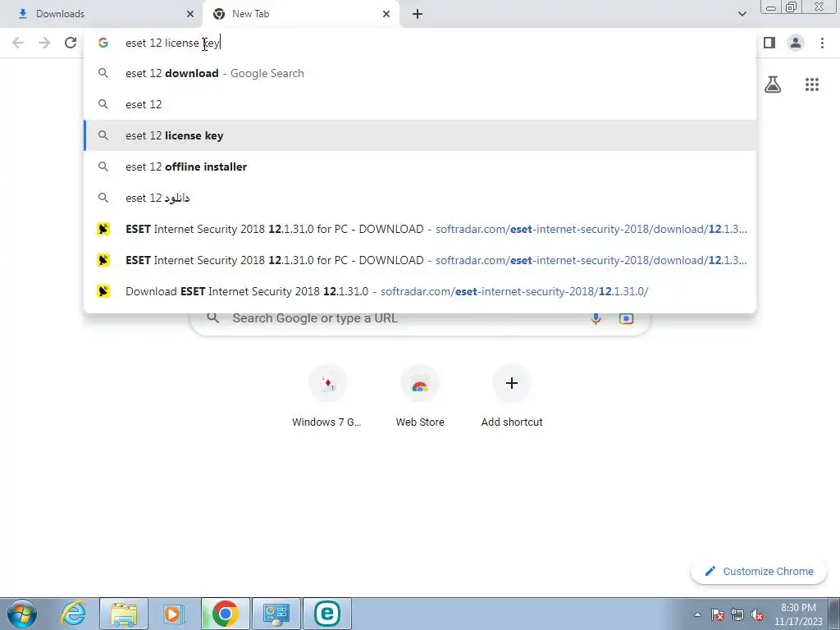
Task: Click the Customize Chrome button
Action: 760,571
